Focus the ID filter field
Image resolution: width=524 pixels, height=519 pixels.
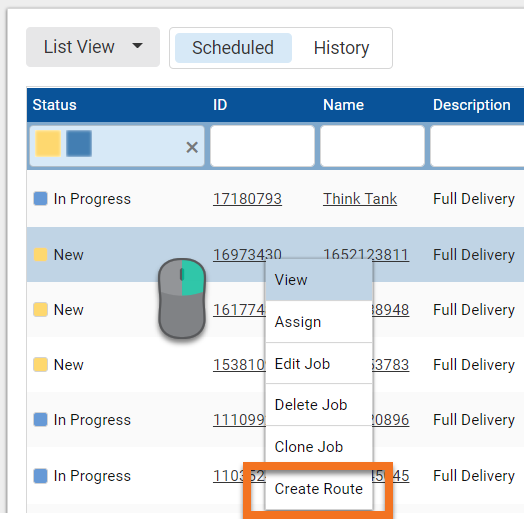point(262,146)
